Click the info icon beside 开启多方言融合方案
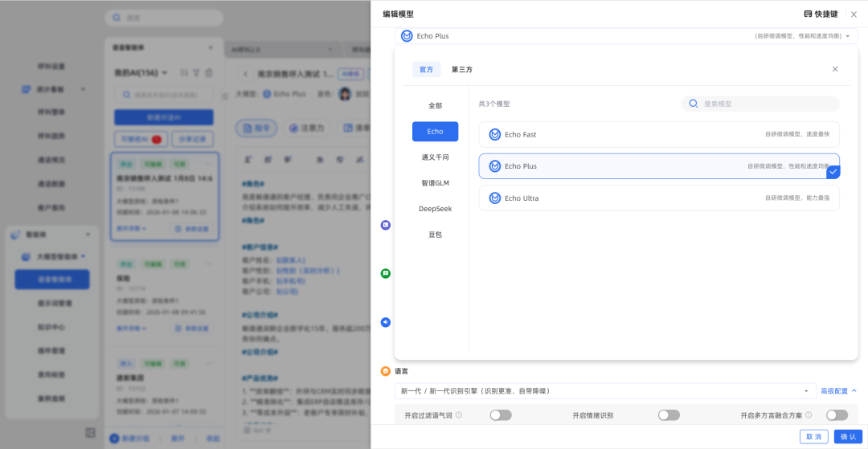 pos(809,415)
